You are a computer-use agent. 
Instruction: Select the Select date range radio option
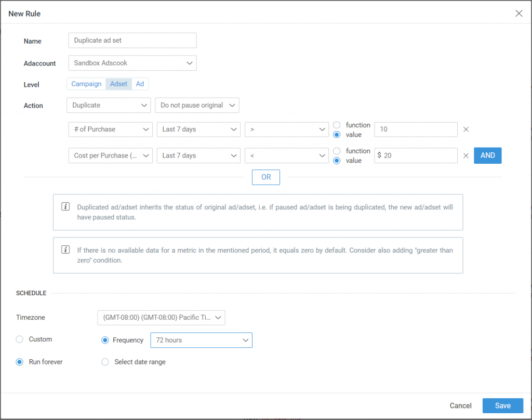point(105,362)
